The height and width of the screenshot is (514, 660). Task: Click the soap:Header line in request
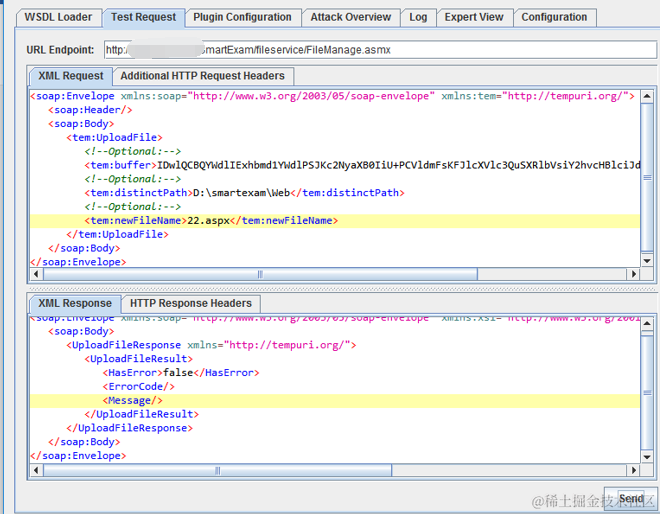tap(90, 110)
